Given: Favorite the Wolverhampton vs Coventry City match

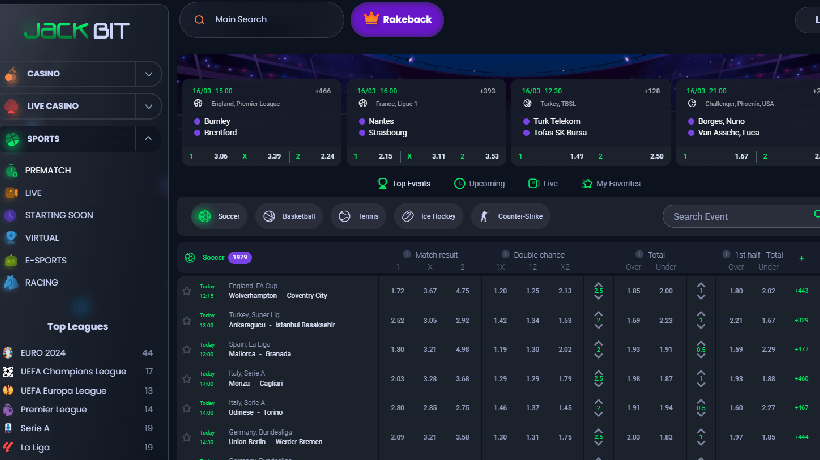Looking at the screenshot, I should coord(186,291).
